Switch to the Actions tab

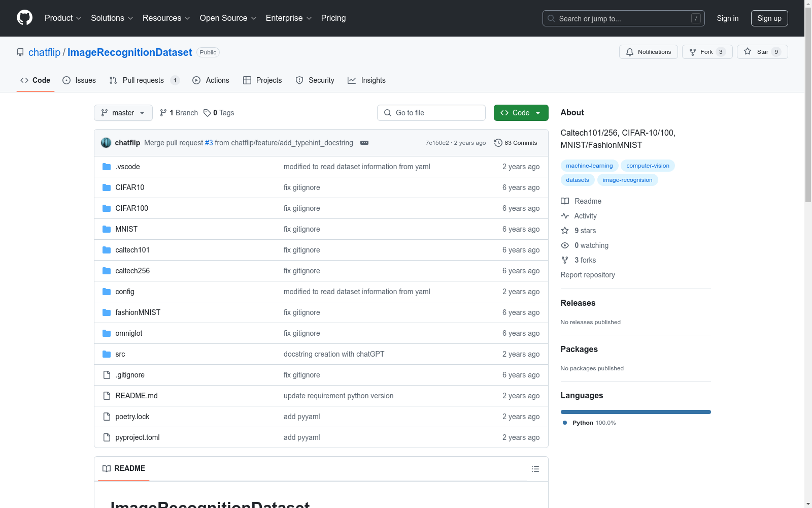pos(211,80)
